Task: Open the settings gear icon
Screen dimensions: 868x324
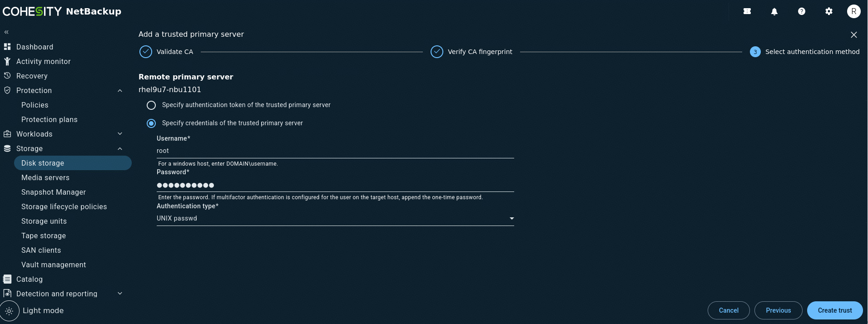Action: pos(829,11)
